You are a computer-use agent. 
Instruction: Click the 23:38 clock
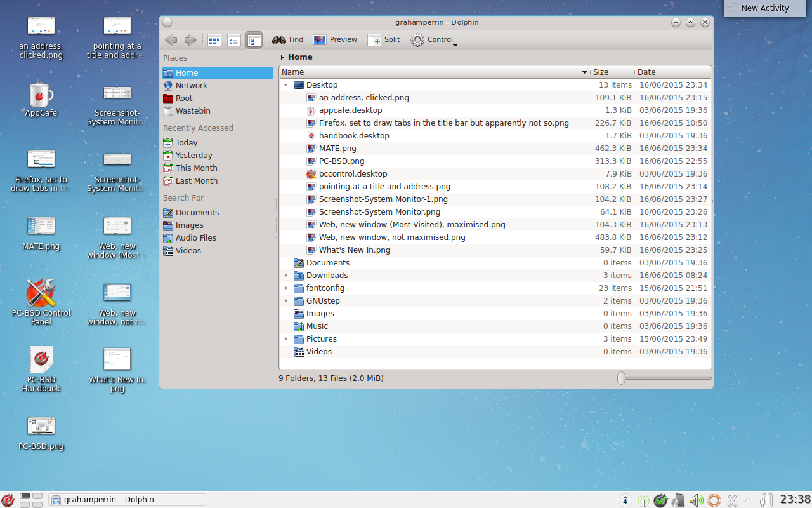point(795,500)
